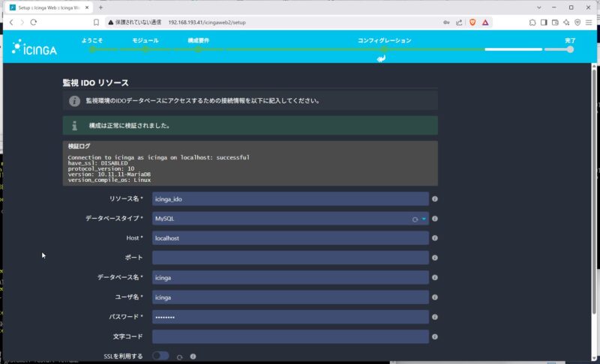Viewport: 600px width, 364px height.
Task: Show info for 文字コード field
Action: tap(435, 336)
